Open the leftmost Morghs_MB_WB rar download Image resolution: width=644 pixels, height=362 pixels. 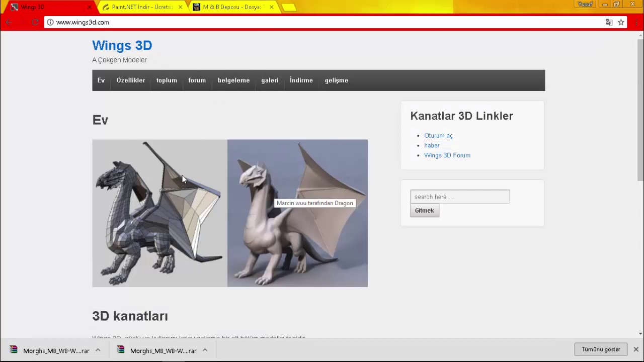49,350
